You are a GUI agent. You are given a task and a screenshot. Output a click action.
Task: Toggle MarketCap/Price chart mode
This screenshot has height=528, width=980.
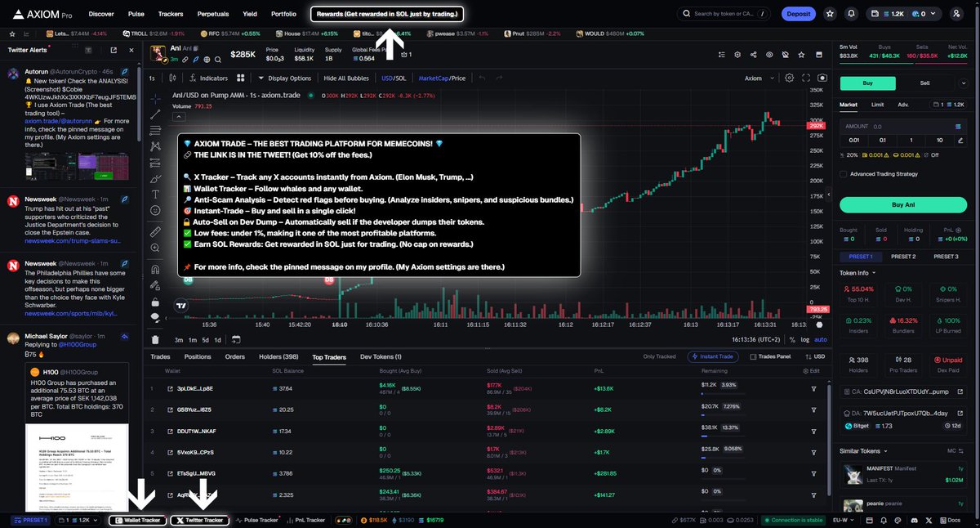pyautogui.click(x=442, y=78)
